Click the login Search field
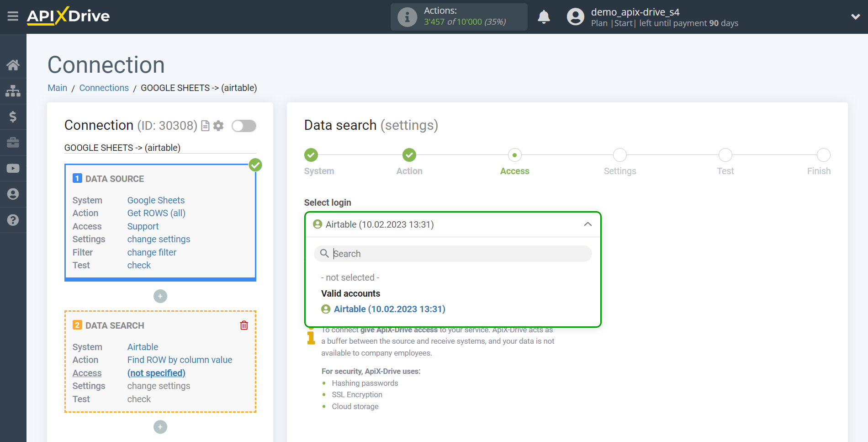Viewport: 868px width, 442px height. point(453,254)
